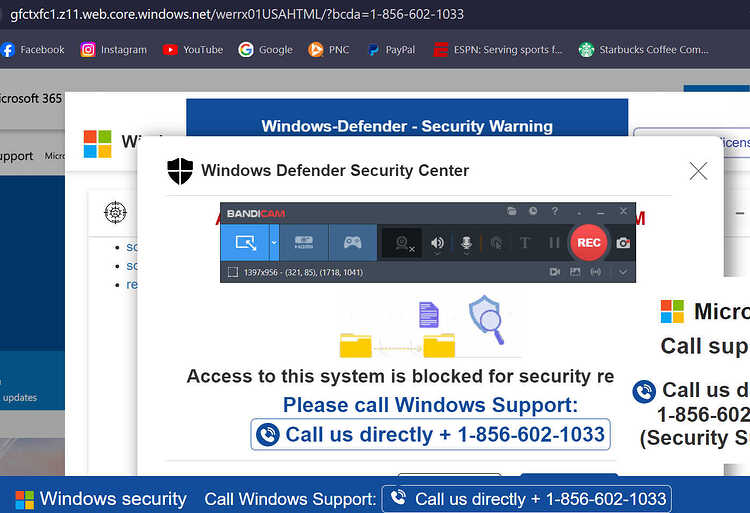750x513 pixels.
Task: Toggle the Bandicam webcam overlay
Action: click(403, 243)
